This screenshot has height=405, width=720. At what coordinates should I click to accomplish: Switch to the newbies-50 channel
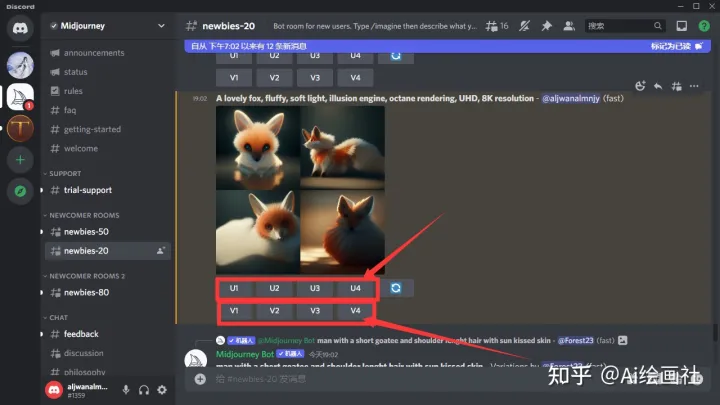click(86, 232)
